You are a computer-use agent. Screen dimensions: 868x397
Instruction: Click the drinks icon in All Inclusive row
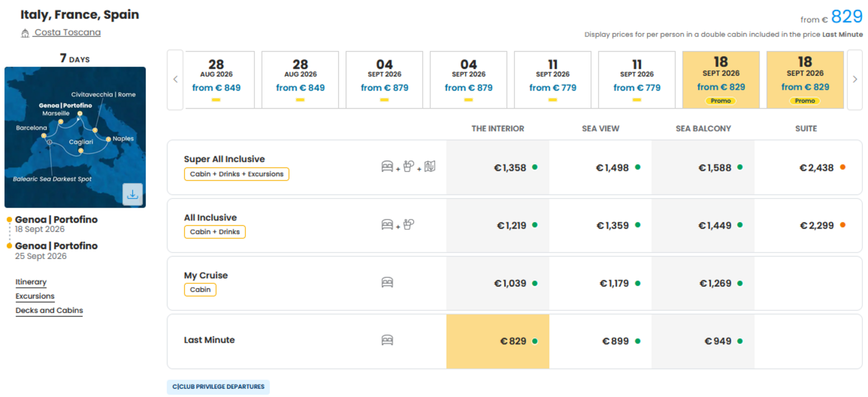click(x=408, y=225)
